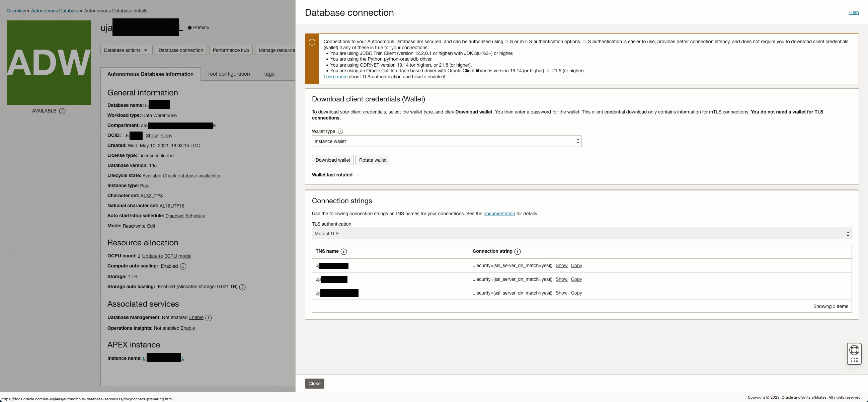Open the Connection string info tooltip
The width and height of the screenshot is (868, 402).
coord(517,251)
